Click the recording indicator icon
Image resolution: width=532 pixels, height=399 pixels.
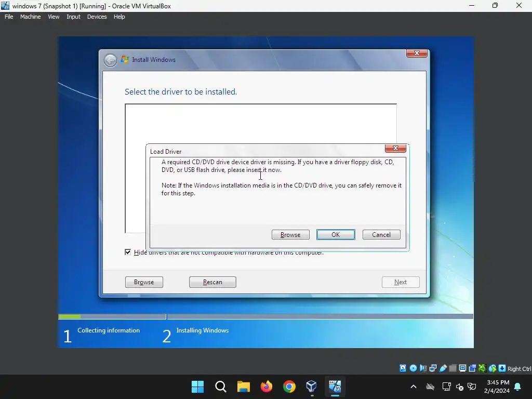(x=472, y=368)
